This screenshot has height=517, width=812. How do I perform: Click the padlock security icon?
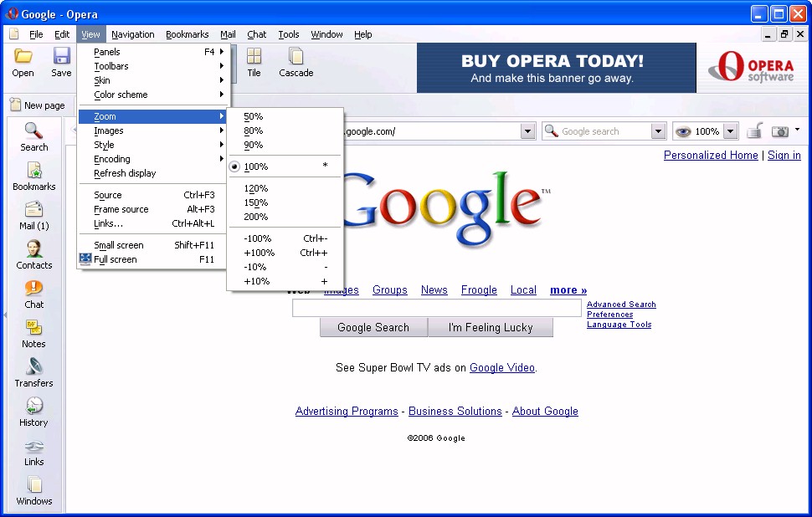(754, 131)
